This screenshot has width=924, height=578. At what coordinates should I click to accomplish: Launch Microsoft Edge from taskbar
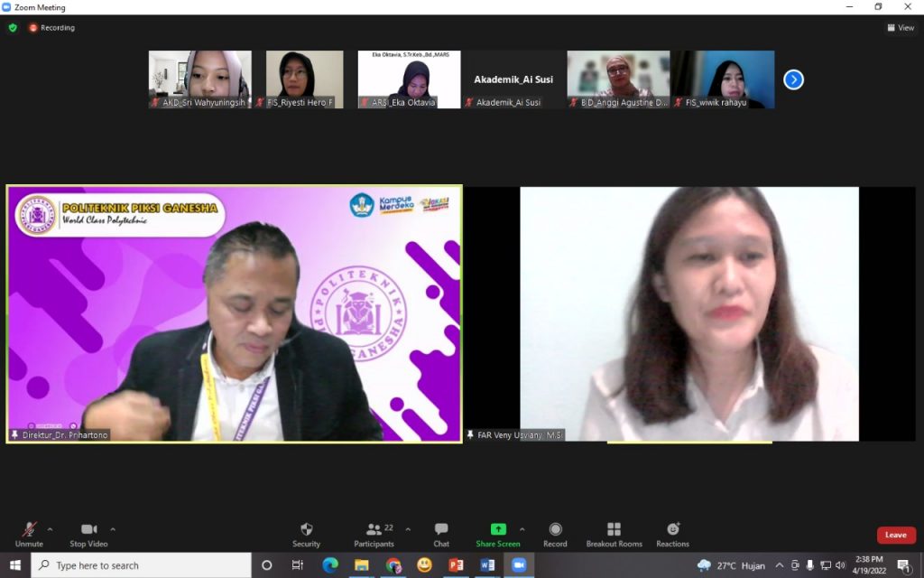(330, 565)
